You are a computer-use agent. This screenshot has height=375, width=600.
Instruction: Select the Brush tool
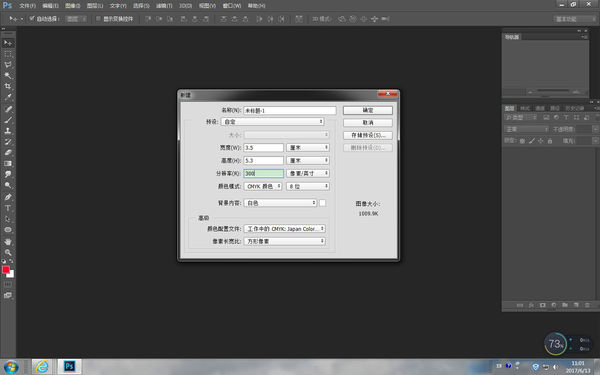(x=8, y=120)
